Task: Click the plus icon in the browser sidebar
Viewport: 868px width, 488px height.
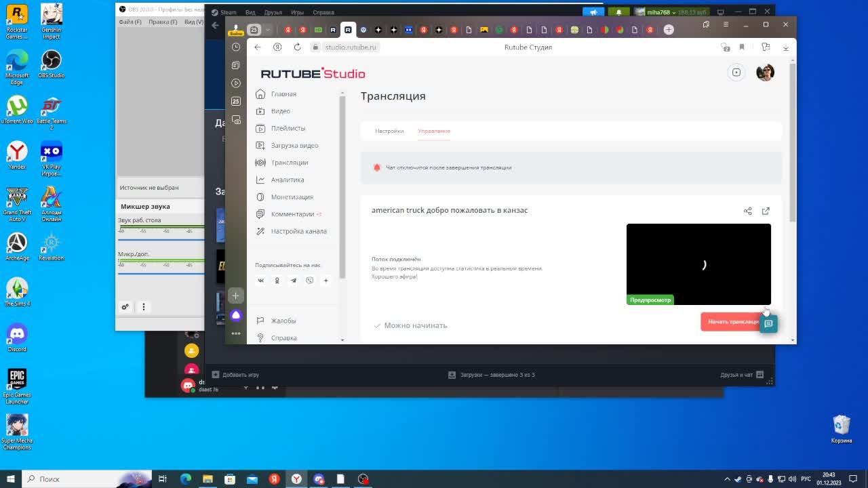Action: pyautogui.click(x=236, y=296)
